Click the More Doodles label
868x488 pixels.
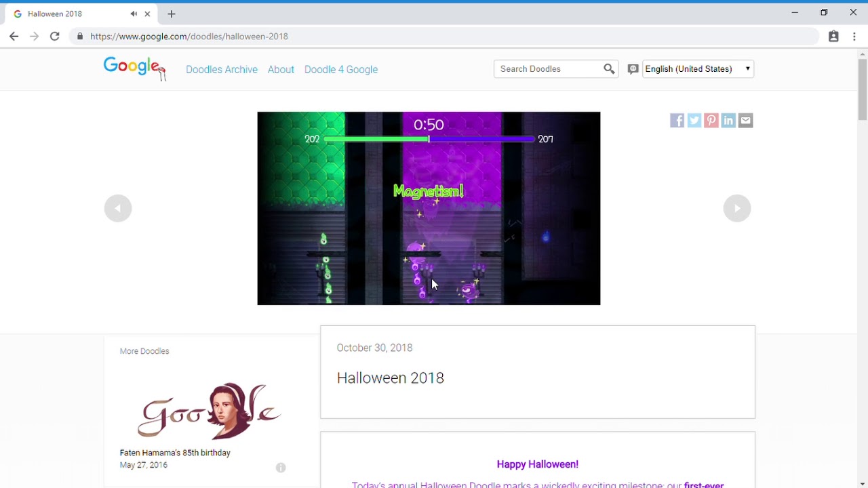tap(144, 351)
